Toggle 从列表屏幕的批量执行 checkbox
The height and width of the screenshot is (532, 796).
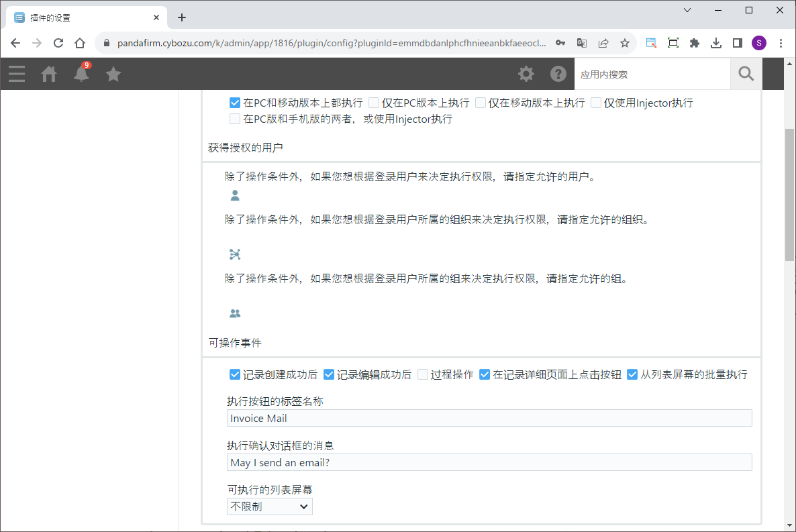point(632,374)
